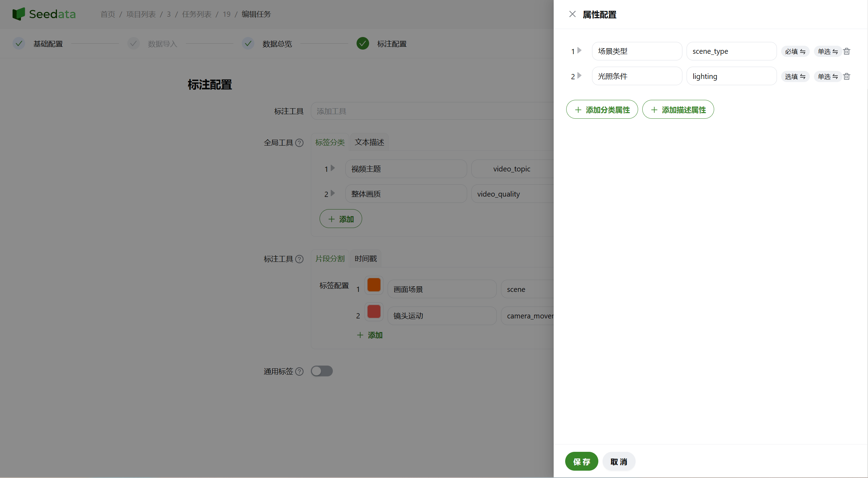Edit the scene_type key field

tap(731, 51)
